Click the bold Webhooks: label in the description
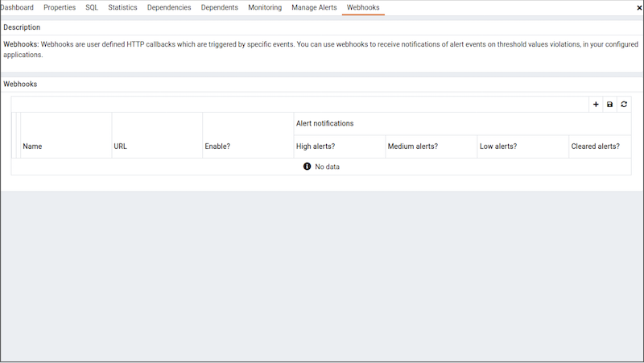 coord(21,44)
